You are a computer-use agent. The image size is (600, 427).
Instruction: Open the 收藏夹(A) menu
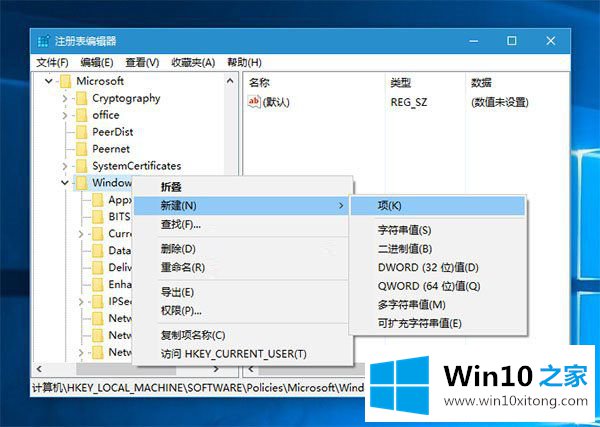(x=193, y=62)
